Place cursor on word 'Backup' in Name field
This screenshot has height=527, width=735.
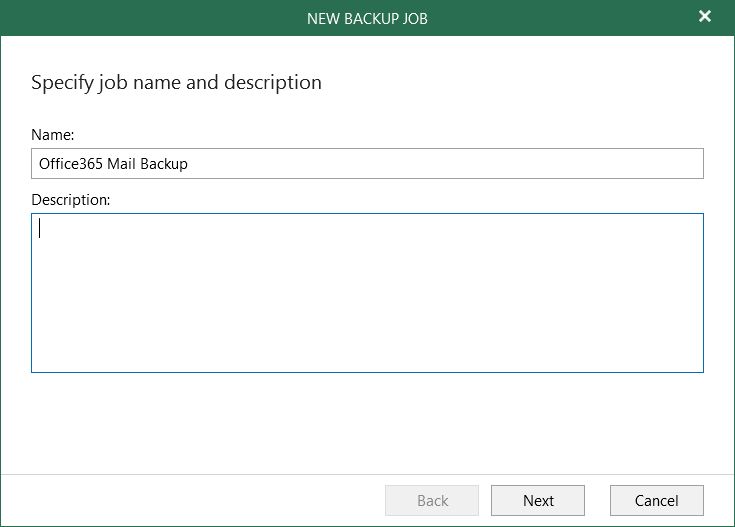coord(164,164)
